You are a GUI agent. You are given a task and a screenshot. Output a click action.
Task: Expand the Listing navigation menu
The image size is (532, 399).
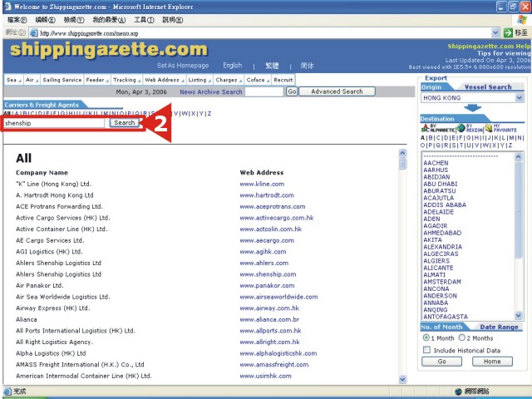coord(199,80)
